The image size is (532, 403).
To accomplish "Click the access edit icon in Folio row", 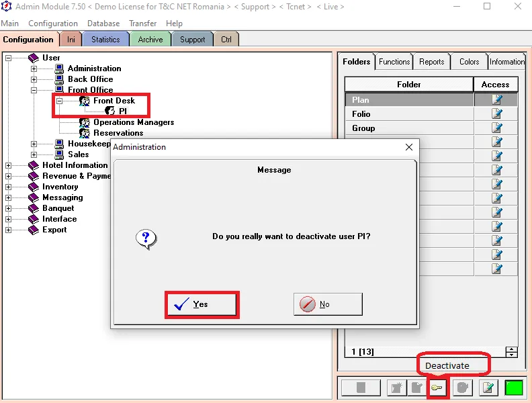I will (496, 114).
